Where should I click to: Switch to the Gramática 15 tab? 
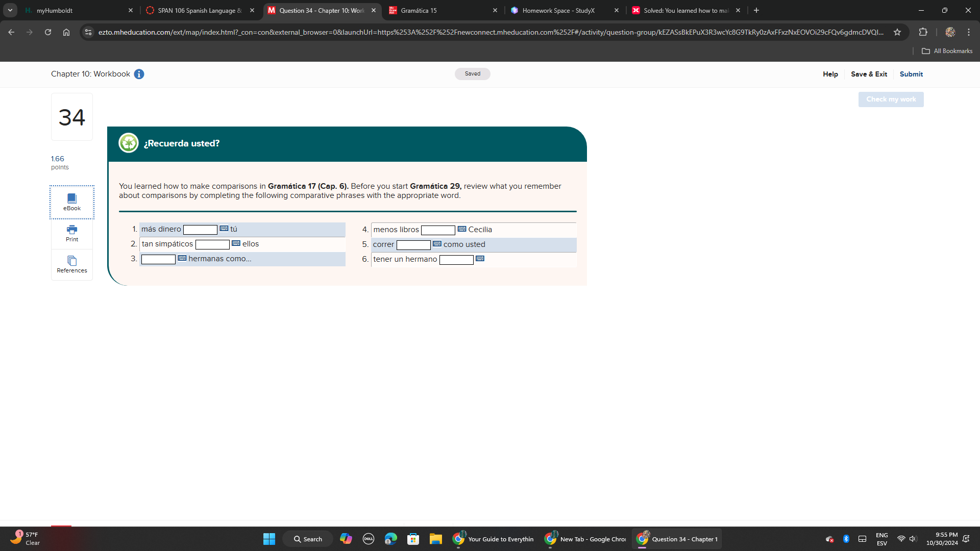coord(443,10)
